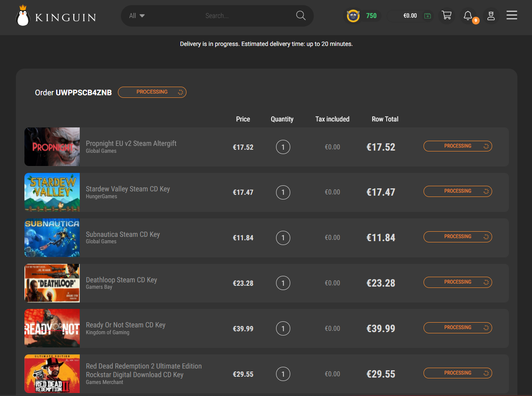The image size is (532, 396).
Task: Click the Games Merchant seller name
Action: coord(104,382)
